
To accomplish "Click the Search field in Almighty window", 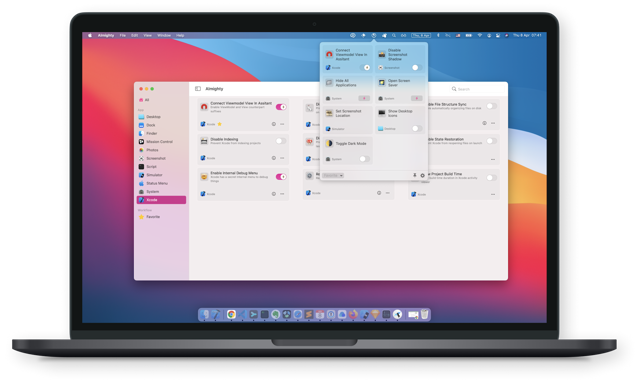I will pyautogui.click(x=476, y=89).
